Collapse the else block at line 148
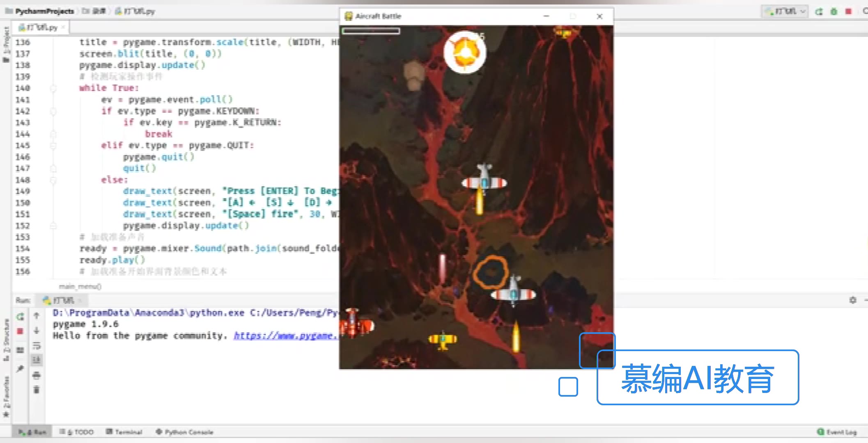Image resolution: width=868 pixels, height=443 pixels. coord(53,180)
